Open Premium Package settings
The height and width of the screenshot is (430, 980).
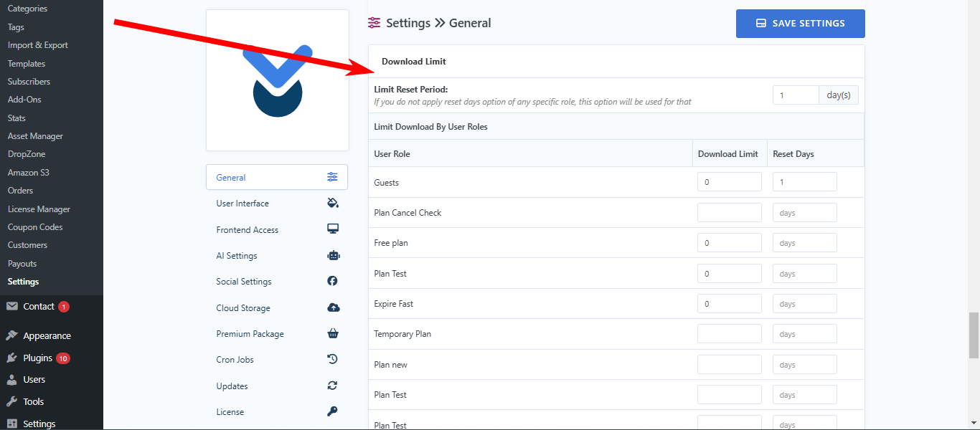coord(277,334)
